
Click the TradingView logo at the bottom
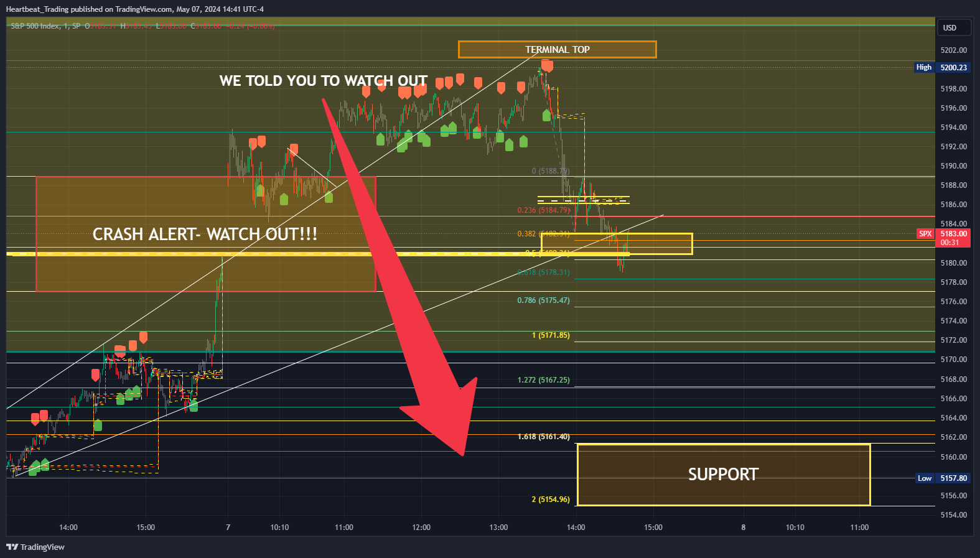coord(35,547)
